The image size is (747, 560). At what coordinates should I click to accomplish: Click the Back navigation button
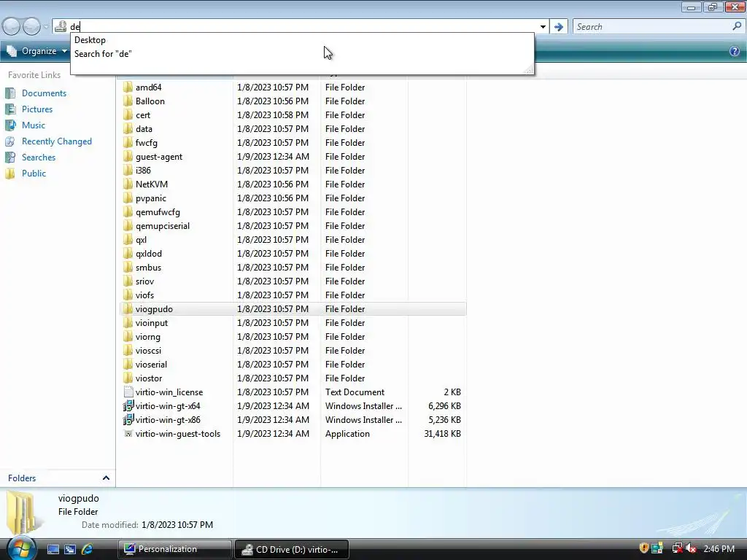tap(12, 27)
